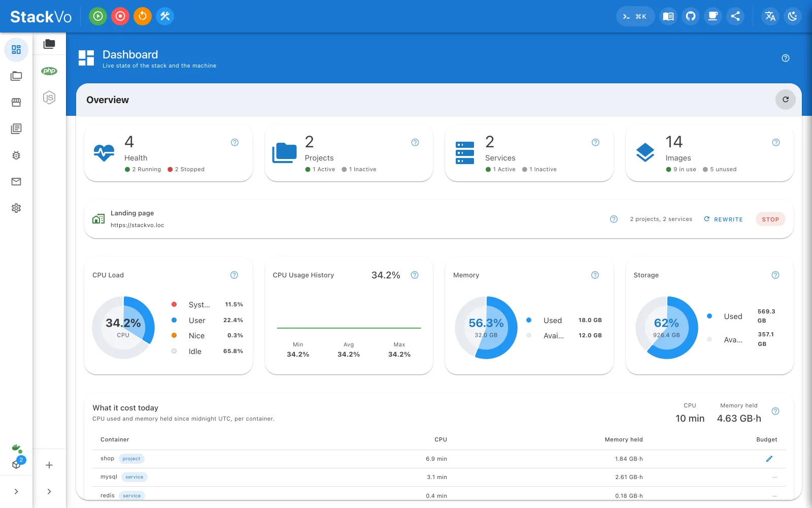Open the logs document icon in sidebar
This screenshot has height=508, width=812.
pyautogui.click(x=16, y=129)
